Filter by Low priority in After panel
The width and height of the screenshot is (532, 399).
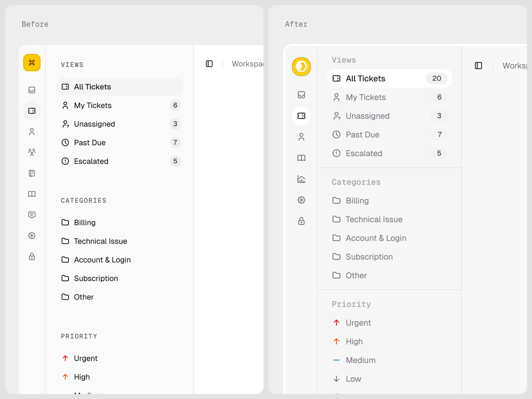(390, 379)
